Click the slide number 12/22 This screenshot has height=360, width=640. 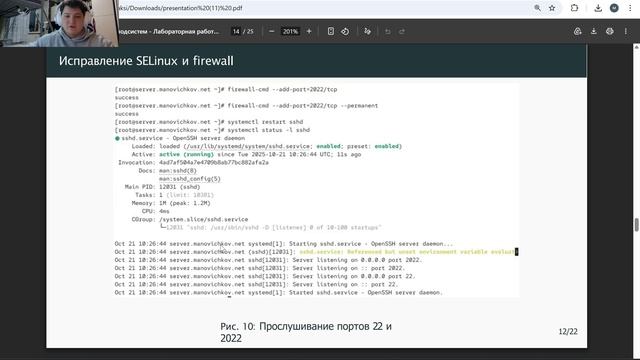[x=568, y=331]
